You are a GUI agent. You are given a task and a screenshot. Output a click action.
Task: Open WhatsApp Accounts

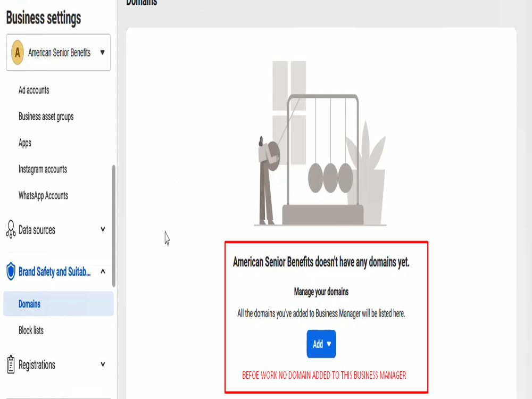(43, 195)
